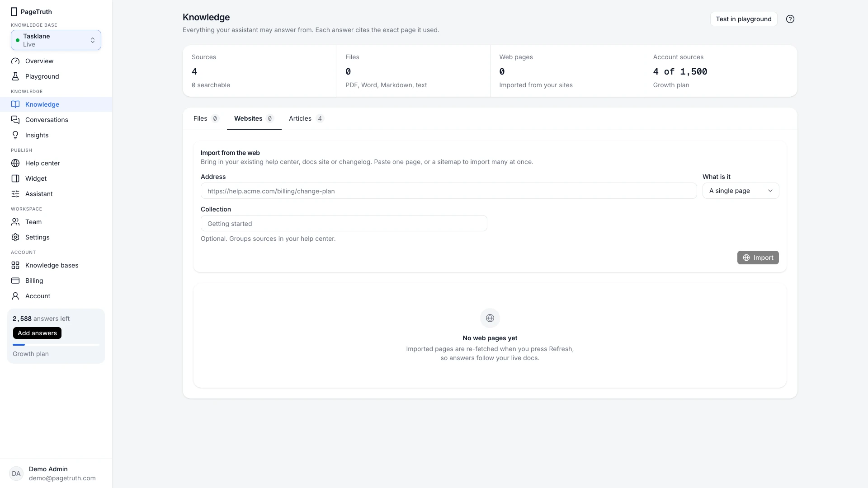Open the Billing page
Screen dimensions: 868x488
56,281
